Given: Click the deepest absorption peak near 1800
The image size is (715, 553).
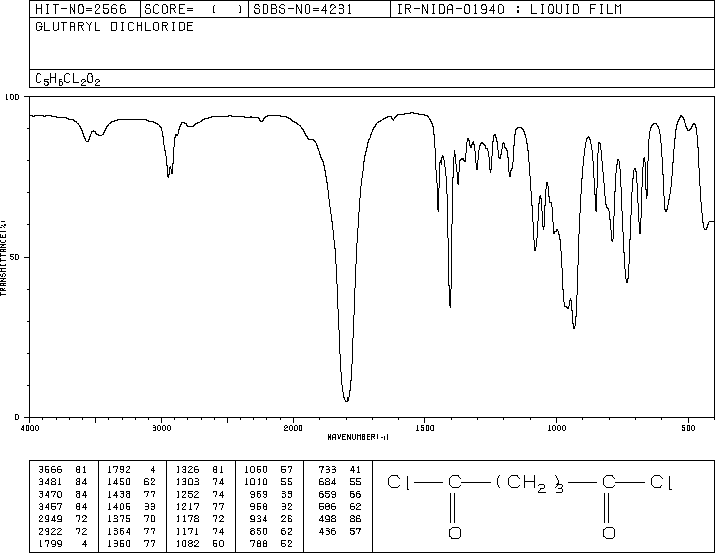Looking at the screenshot, I should click(x=347, y=400).
